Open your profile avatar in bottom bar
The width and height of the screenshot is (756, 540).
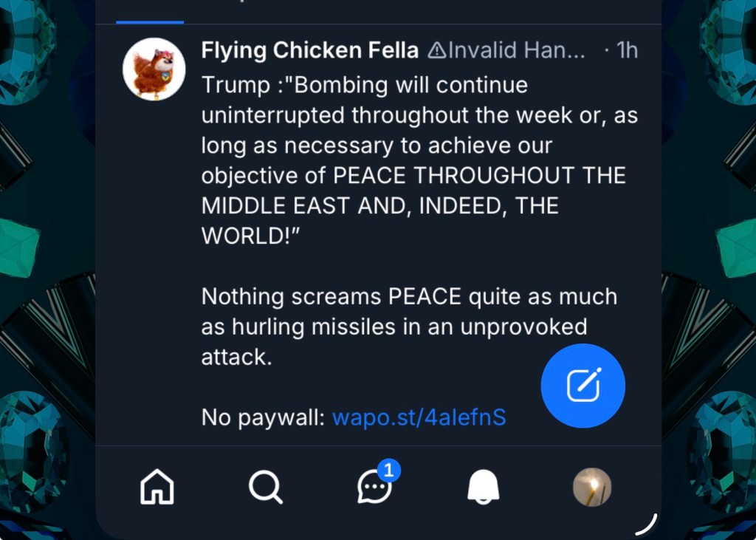point(592,488)
